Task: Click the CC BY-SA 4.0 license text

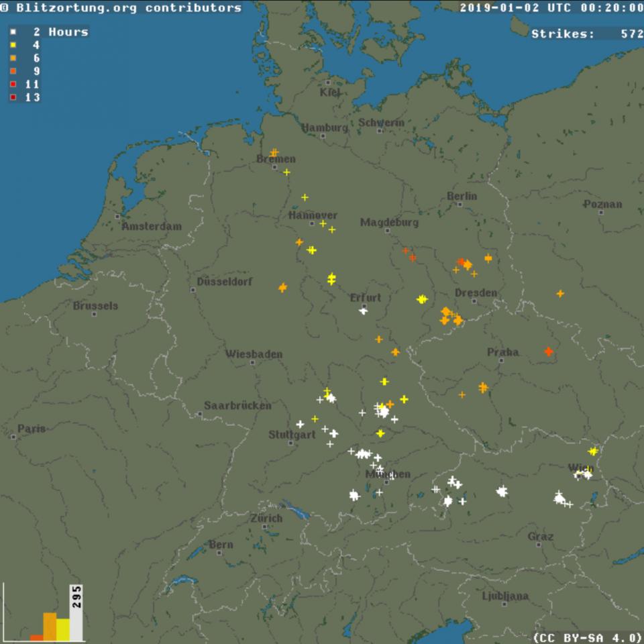Action: tap(588, 637)
